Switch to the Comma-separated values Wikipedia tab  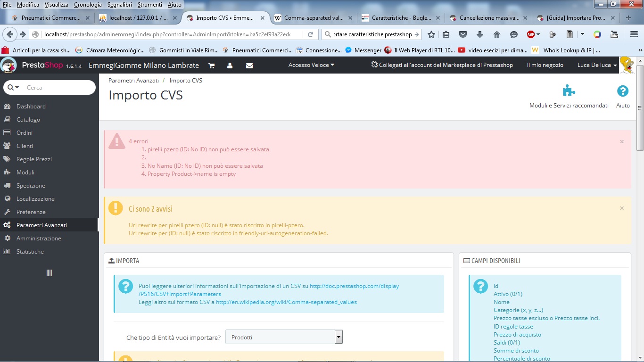click(314, 18)
